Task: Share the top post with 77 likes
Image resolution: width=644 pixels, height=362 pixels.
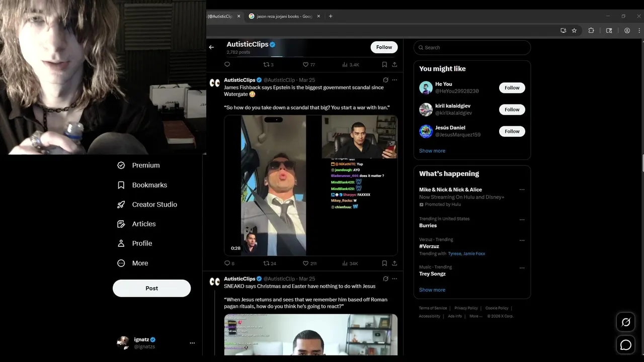Action: point(394,64)
